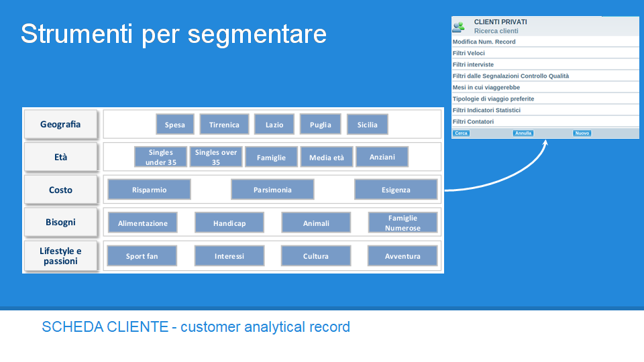Click the Ricerca clienti subtitle
The height and width of the screenshot is (362, 644).
[496, 31]
